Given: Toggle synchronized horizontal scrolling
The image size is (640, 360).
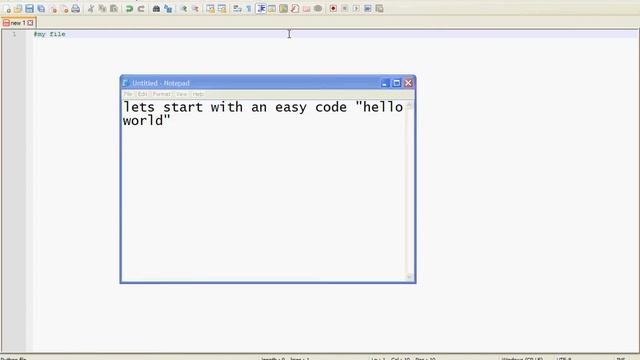Looking at the screenshot, I should click(x=222, y=9).
